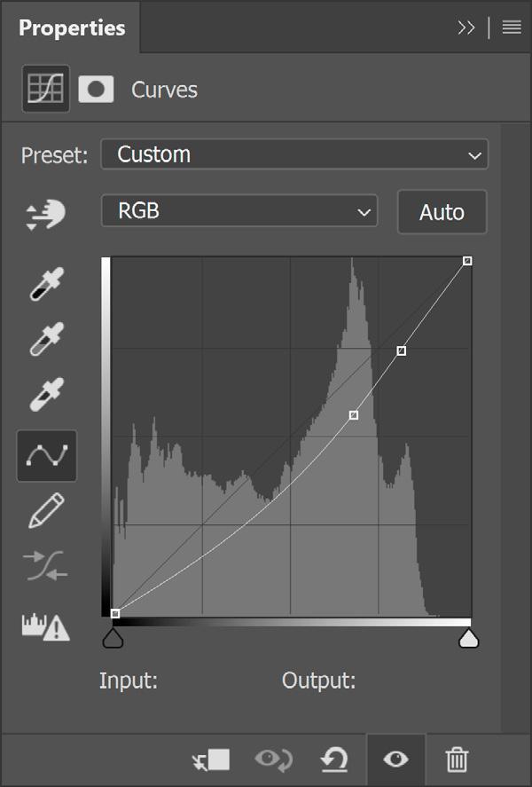Reset Curves to adjustment defaults

coord(334,759)
